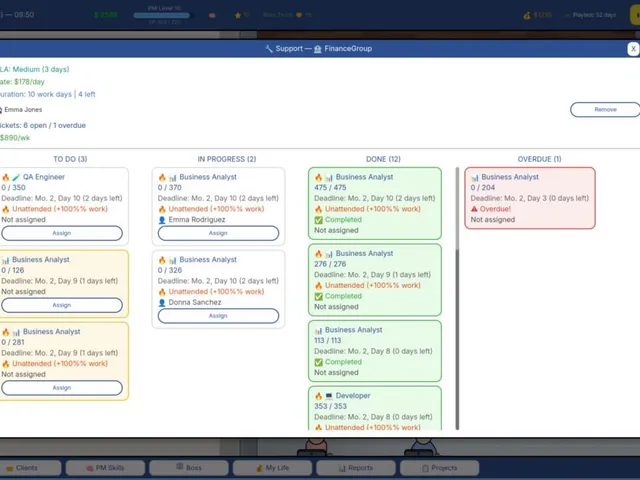Open the My Life tab
The width and height of the screenshot is (640, 480).
click(272, 468)
